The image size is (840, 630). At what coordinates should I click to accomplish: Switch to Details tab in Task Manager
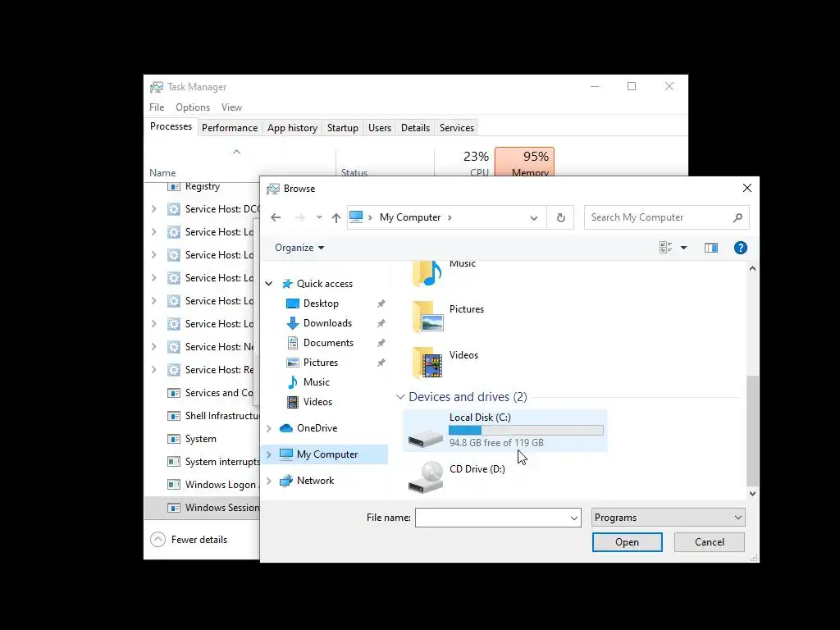[x=415, y=127]
